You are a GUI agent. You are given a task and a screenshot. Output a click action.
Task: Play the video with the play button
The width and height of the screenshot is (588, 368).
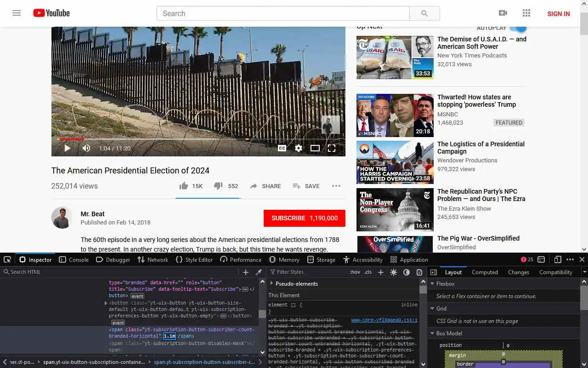[x=67, y=148]
